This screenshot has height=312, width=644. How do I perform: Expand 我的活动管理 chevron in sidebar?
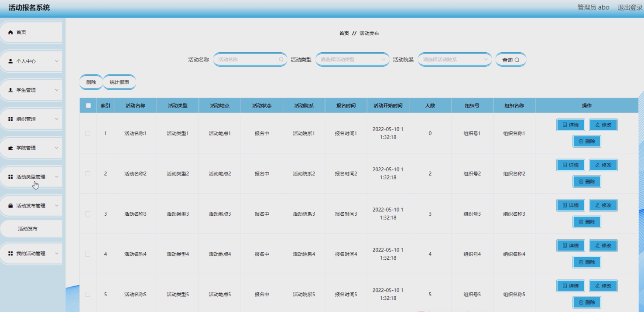click(56, 254)
